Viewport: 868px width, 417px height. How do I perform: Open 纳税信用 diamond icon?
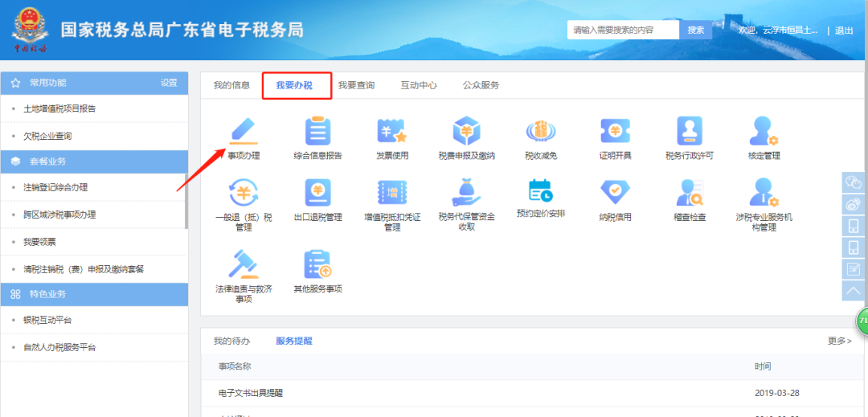point(615,193)
